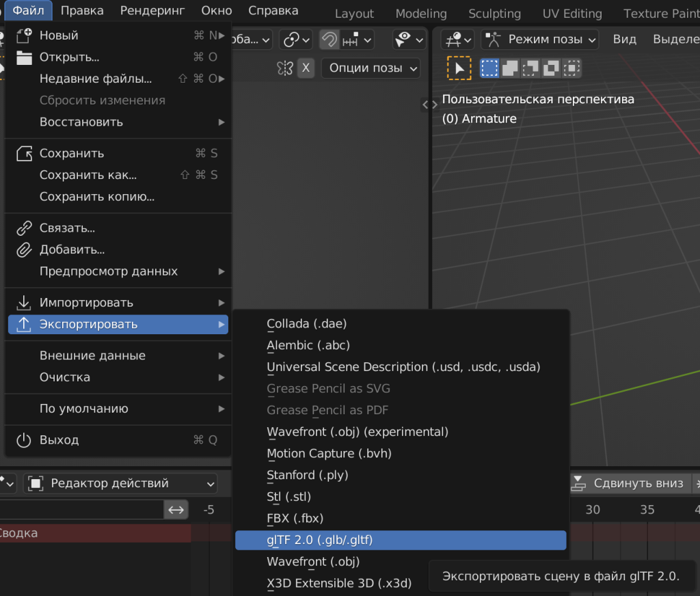Open the Опции позы dropdown
700x596 pixels.
coord(371,68)
